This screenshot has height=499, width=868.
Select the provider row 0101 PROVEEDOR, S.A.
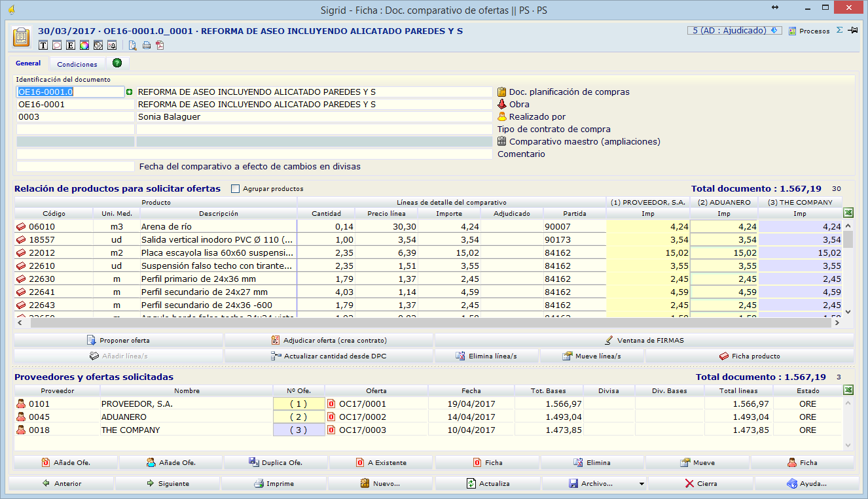pos(428,404)
